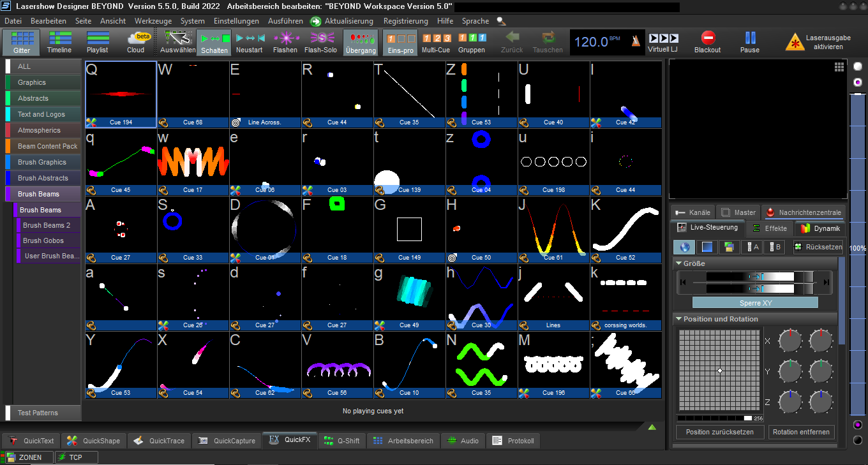Screen dimensions: 868x465
Task: Open the Cloud beta panel
Action: (x=136, y=42)
